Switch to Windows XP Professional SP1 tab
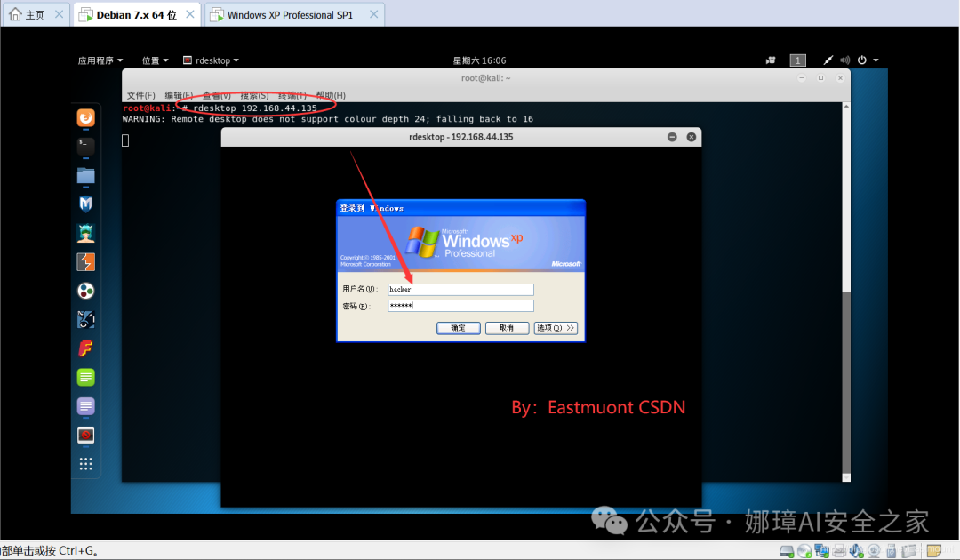 294,14
